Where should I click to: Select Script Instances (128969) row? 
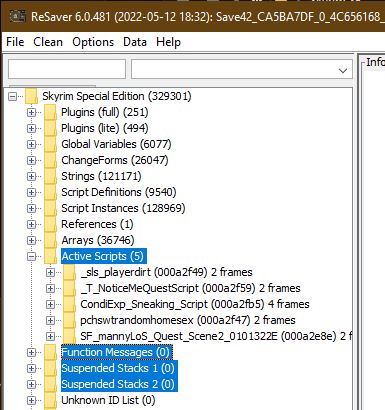click(123, 208)
